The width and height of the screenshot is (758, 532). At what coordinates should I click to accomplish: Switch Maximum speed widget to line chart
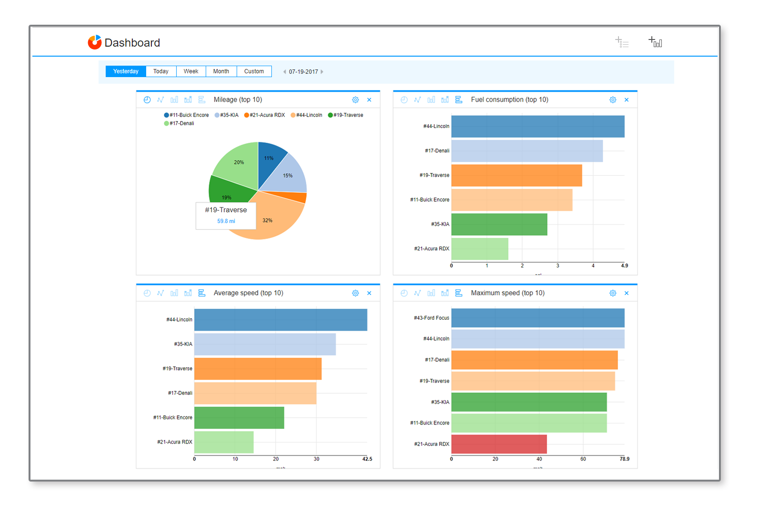pos(418,293)
